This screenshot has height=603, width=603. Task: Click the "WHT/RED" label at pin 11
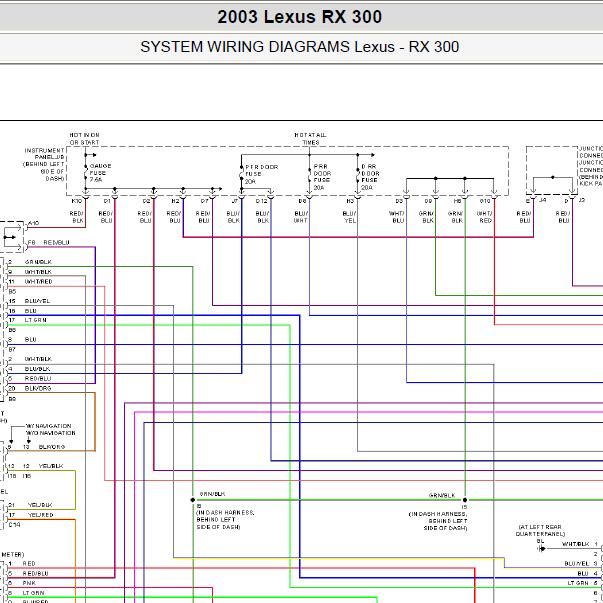(38, 282)
